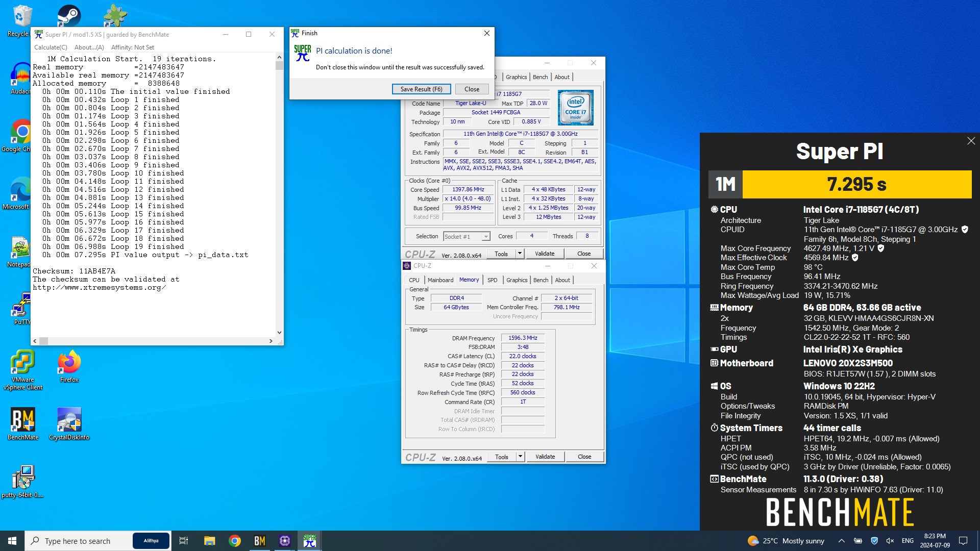Open Calculate menu in Super PI
980x551 pixels.
coord(51,47)
